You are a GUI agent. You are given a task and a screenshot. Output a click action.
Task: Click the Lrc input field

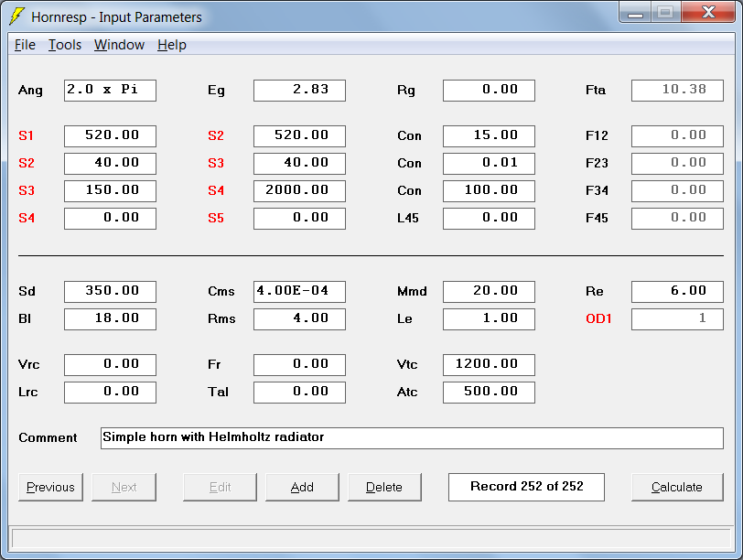[x=110, y=393]
